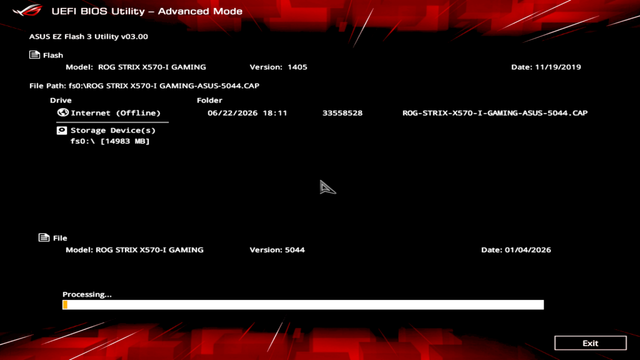Click the Processing progress bar

303,304
